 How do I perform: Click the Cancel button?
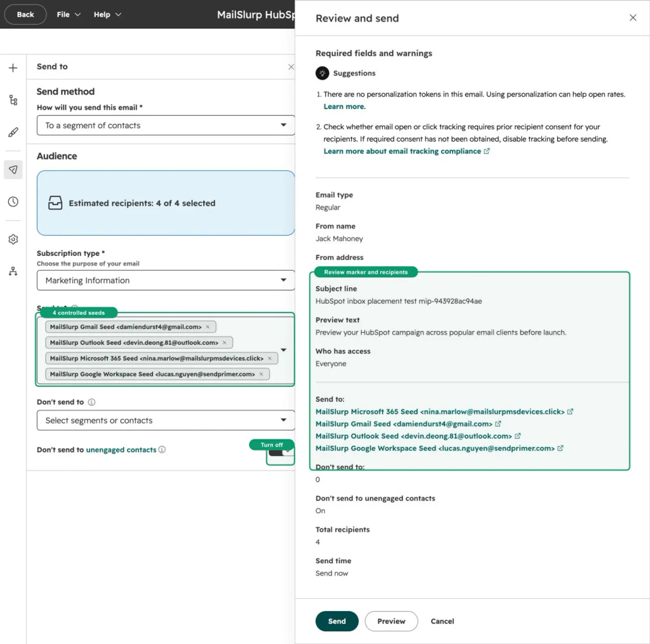click(x=442, y=621)
